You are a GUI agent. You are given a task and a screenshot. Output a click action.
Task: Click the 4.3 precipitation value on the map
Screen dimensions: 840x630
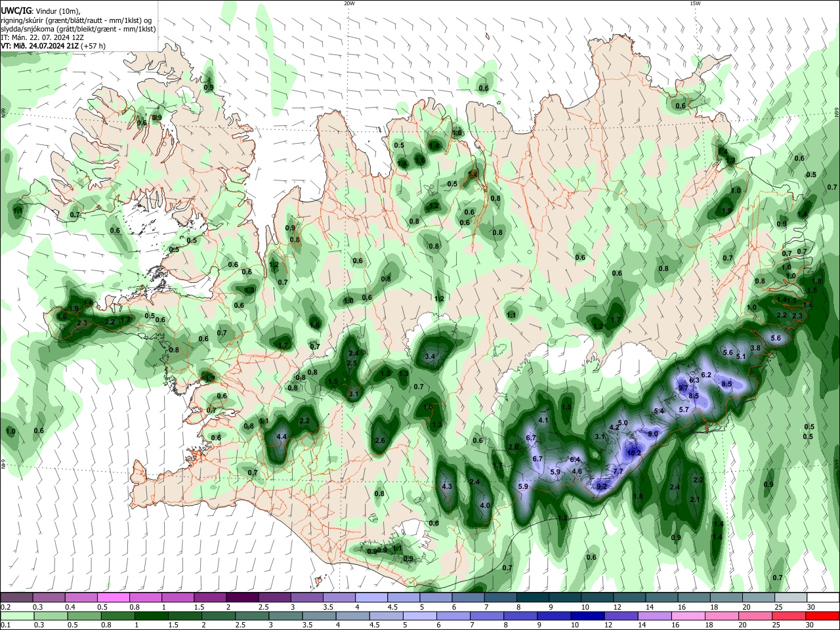[x=448, y=486]
